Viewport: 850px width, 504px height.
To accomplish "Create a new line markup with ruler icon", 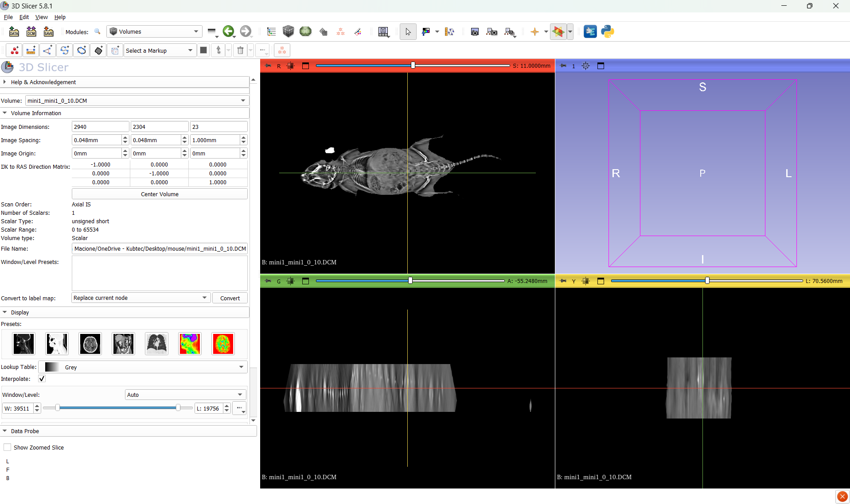I will coord(31,50).
